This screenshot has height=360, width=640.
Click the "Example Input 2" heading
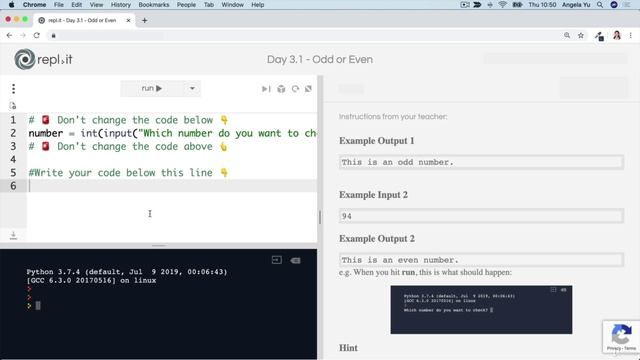pyautogui.click(x=373, y=195)
